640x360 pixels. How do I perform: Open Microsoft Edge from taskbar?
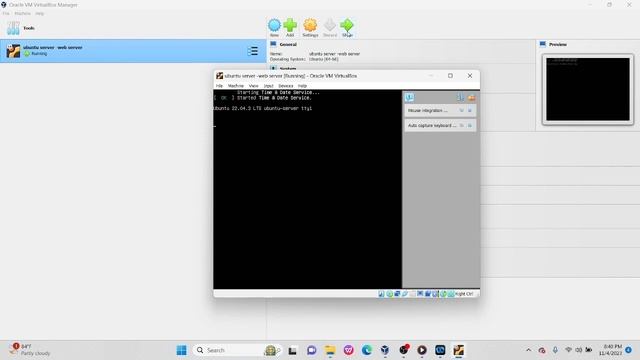coord(367,350)
